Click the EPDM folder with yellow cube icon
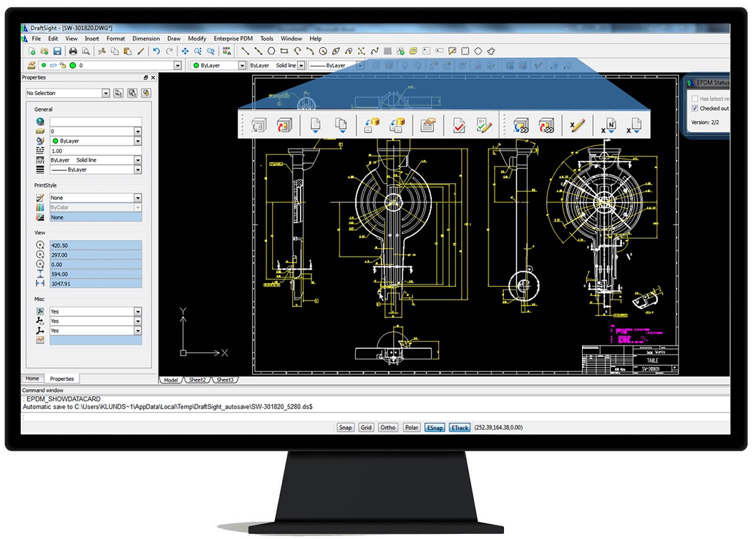This screenshot has height=539, width=756. coord(372,125)
